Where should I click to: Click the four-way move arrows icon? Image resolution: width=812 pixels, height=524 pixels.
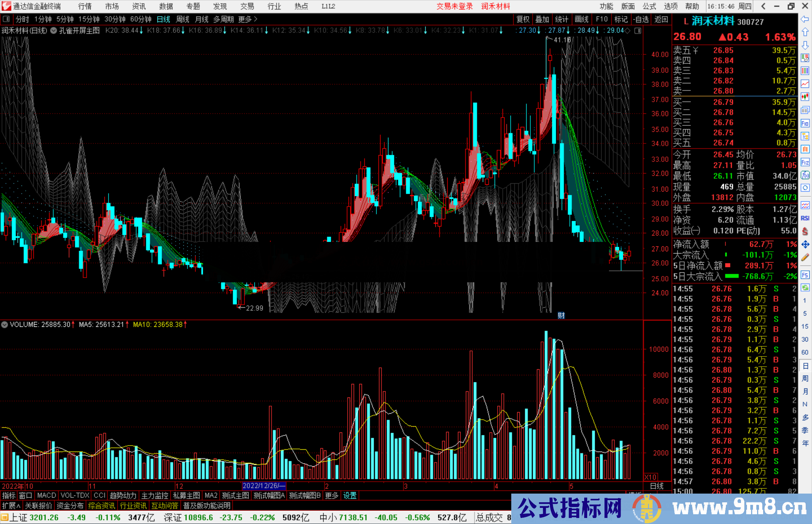click(x=805, y=245)
